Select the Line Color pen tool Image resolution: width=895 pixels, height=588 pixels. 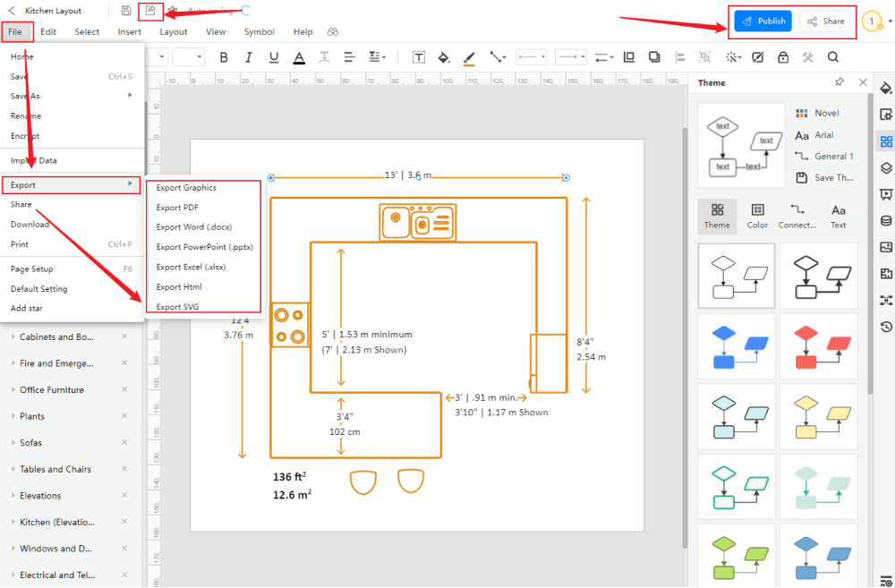tap(468, 57)
